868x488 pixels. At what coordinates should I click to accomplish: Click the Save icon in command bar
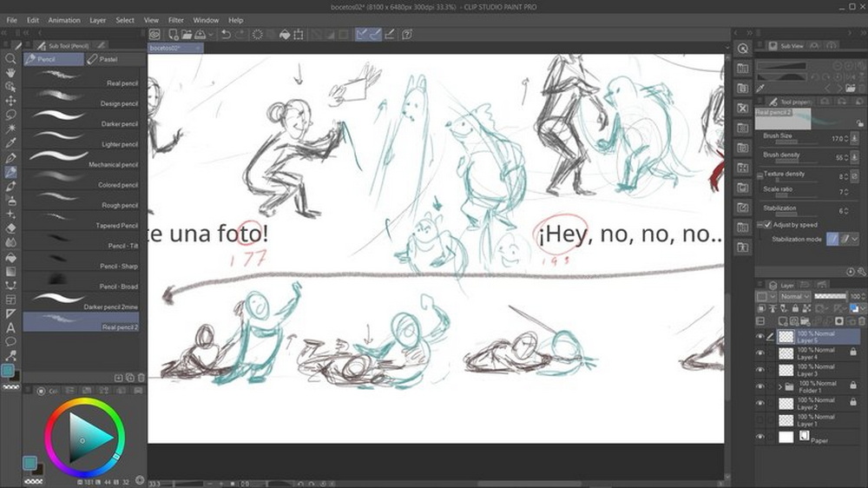201,35
